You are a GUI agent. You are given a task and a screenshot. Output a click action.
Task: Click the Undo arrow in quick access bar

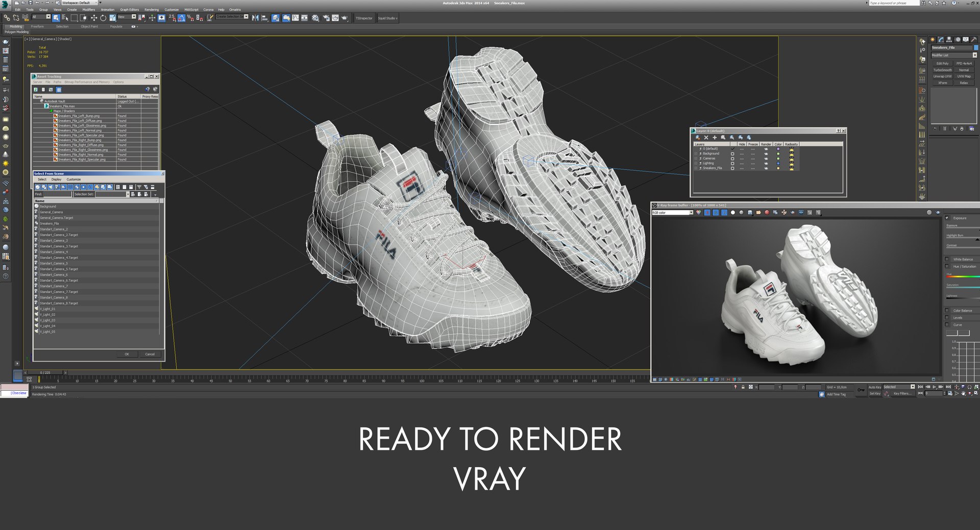(37, 3)
